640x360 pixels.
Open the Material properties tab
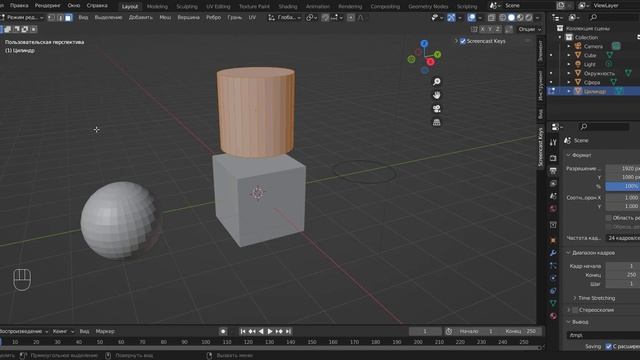tap(553, 316)
